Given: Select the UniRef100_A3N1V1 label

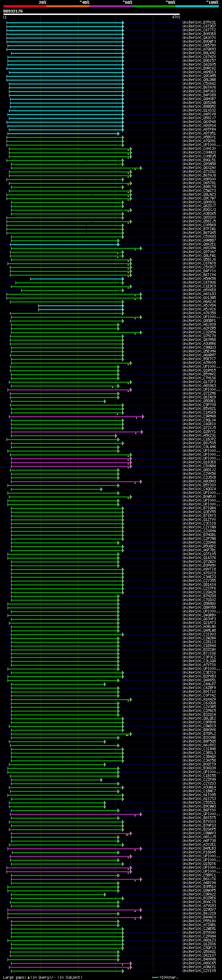Looking at the screenshot, I should pyautogui.click(x=199, y=967).
